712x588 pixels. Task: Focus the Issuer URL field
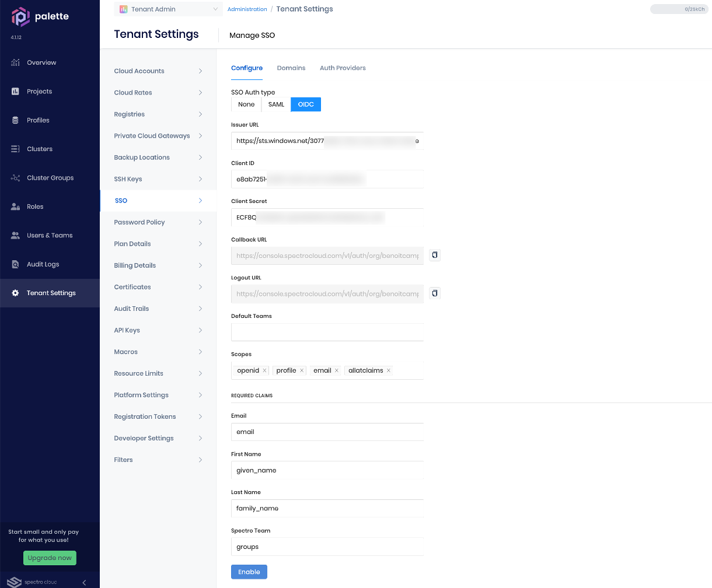[327, 141]
